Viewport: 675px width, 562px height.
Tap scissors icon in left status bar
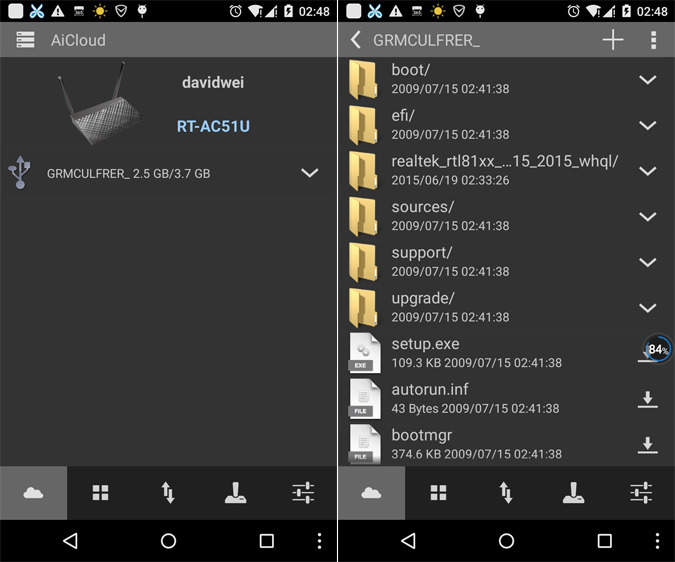tap(37, 11)
